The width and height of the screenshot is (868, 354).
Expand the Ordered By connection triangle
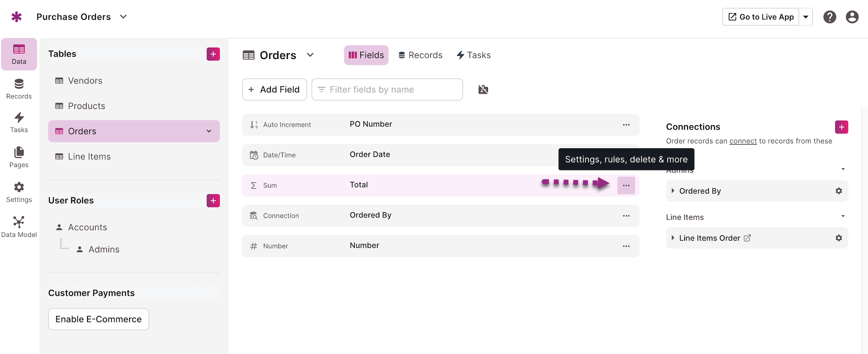click(x=673, y=191)
